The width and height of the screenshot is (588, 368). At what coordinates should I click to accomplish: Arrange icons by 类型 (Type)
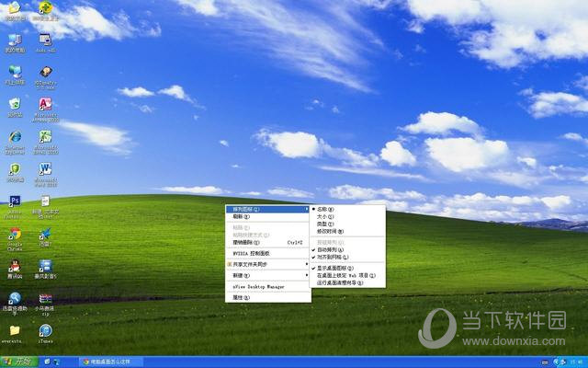tap(347, 224)
